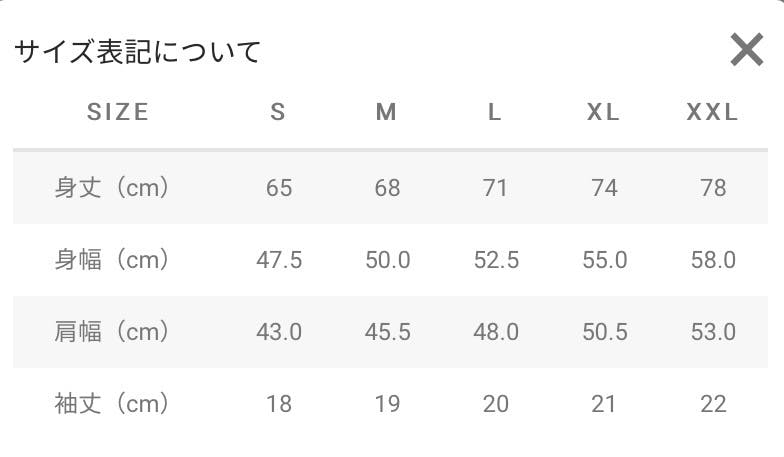Close the size chart dialog

[746, 50]
